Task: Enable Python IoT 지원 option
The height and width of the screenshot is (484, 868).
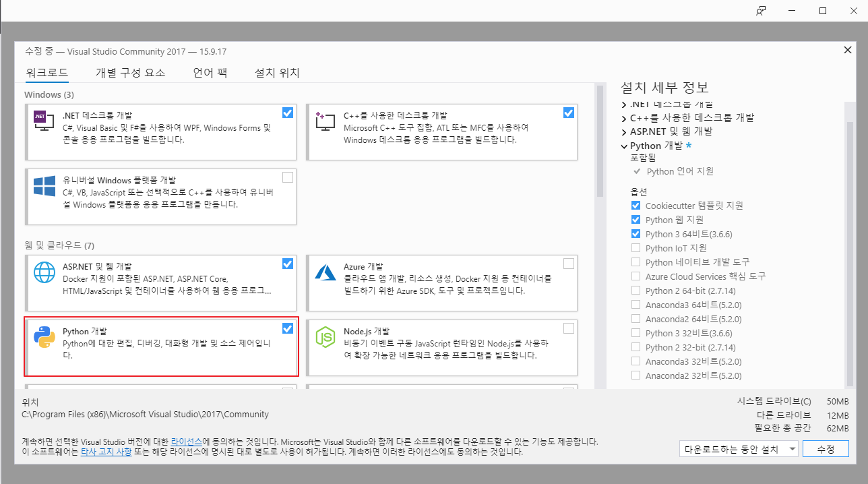Action: (x=635, y=248)
